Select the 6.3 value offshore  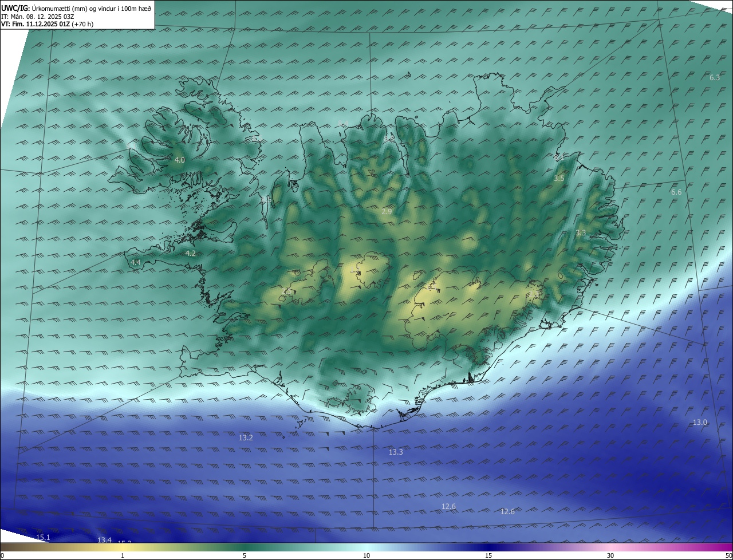coord(715,77)
